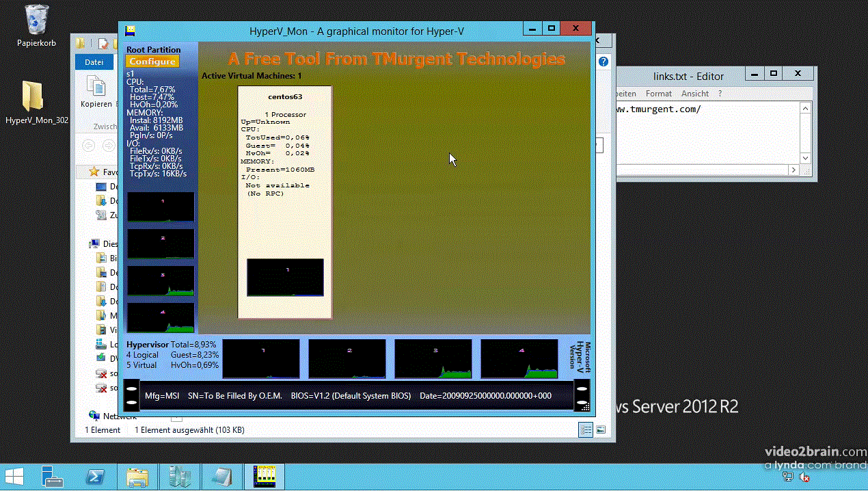
Task: Click the '4 Logical' processor count
Action: pyautogui.click(x=142, y=355)
